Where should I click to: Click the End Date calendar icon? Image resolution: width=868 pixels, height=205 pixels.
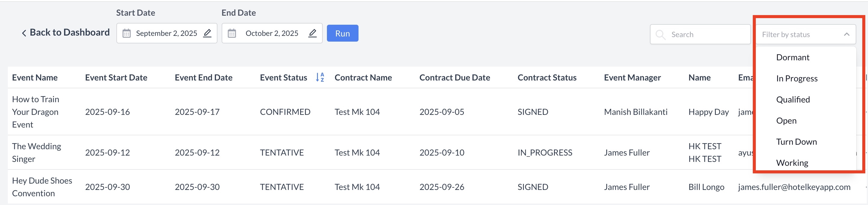click(x=232, y=33)
